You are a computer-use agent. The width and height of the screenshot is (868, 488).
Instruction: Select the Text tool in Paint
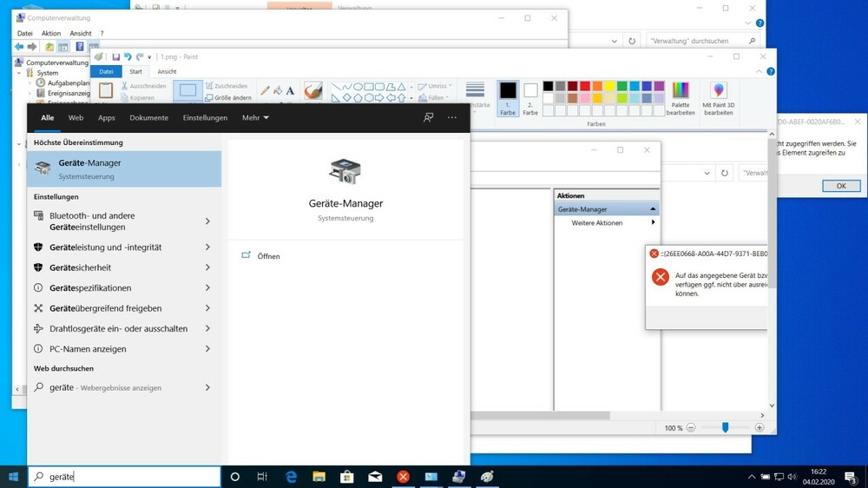click(x=290, y=90)
